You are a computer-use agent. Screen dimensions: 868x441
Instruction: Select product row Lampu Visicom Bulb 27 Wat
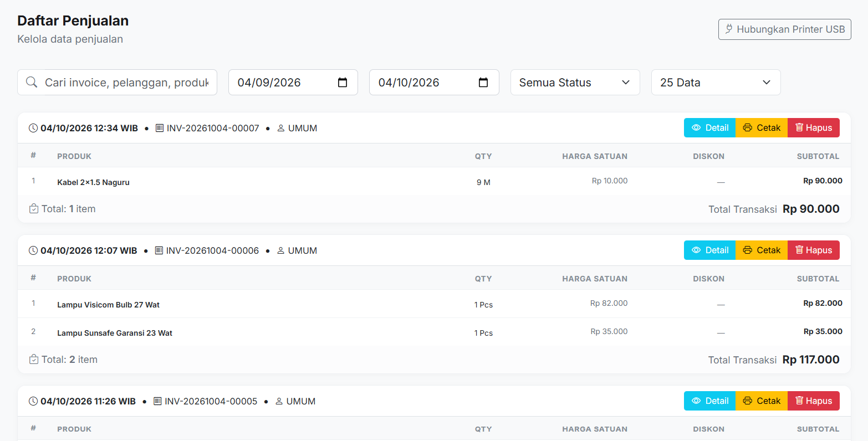click(434, 304)
